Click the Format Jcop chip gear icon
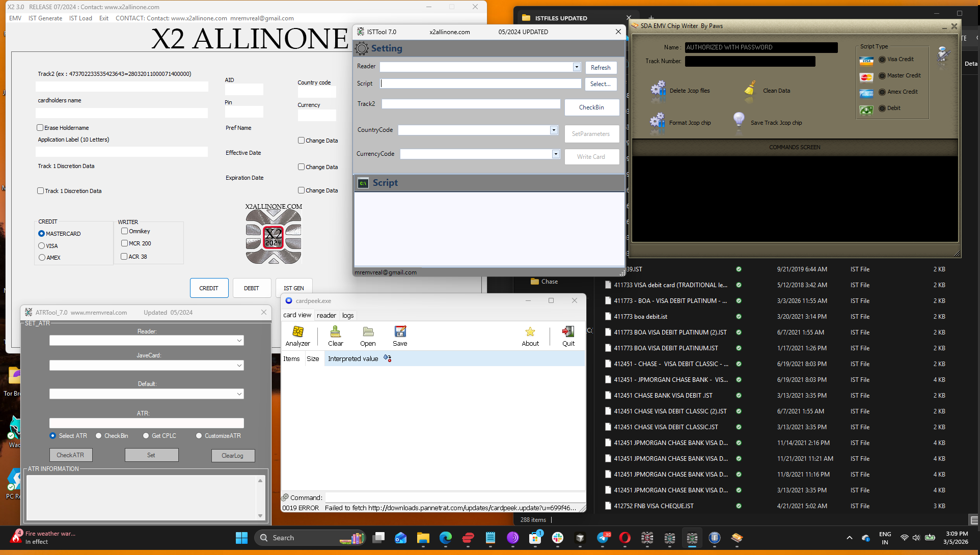The width and height of the screenshot is (980, 555). 658,121
